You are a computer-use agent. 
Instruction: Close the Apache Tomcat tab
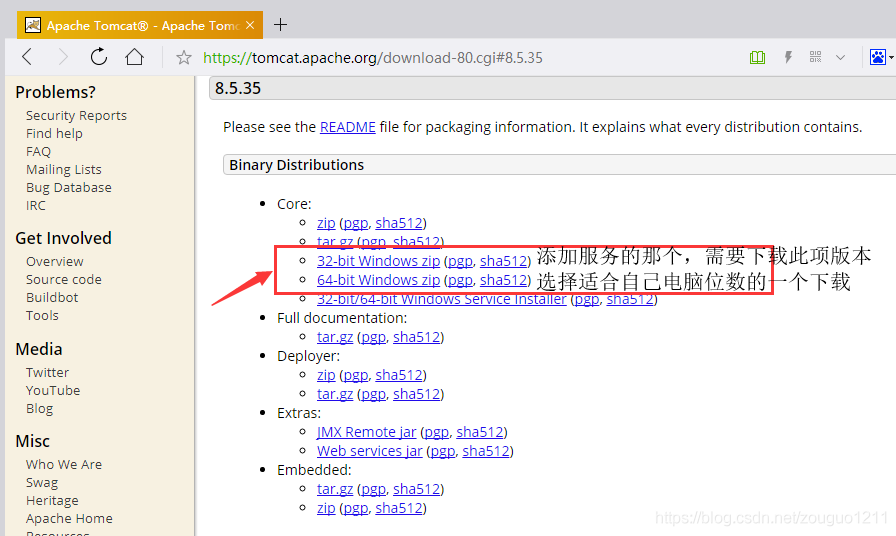pos(250,25)
